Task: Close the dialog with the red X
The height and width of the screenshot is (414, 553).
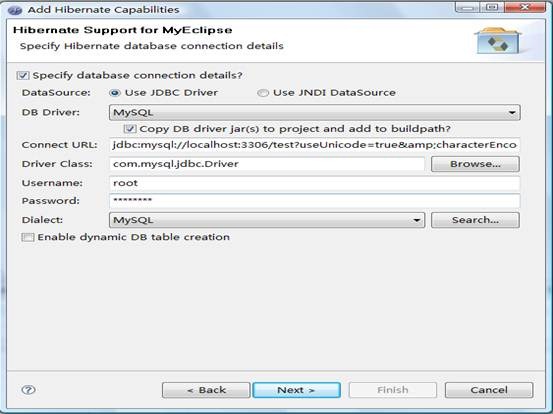Action: 525,7
